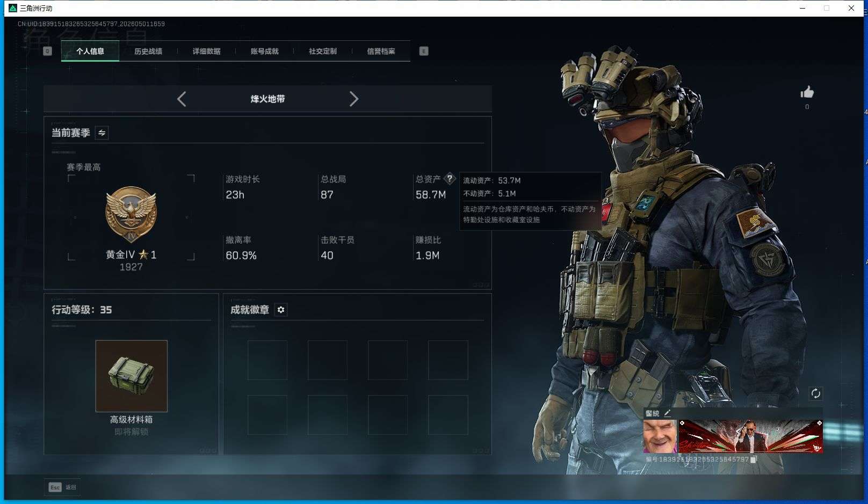Screen dimensions: 868x504
Task: Open the 高级材料箱 reward thumbnail
Action: (x=132, y=376)
